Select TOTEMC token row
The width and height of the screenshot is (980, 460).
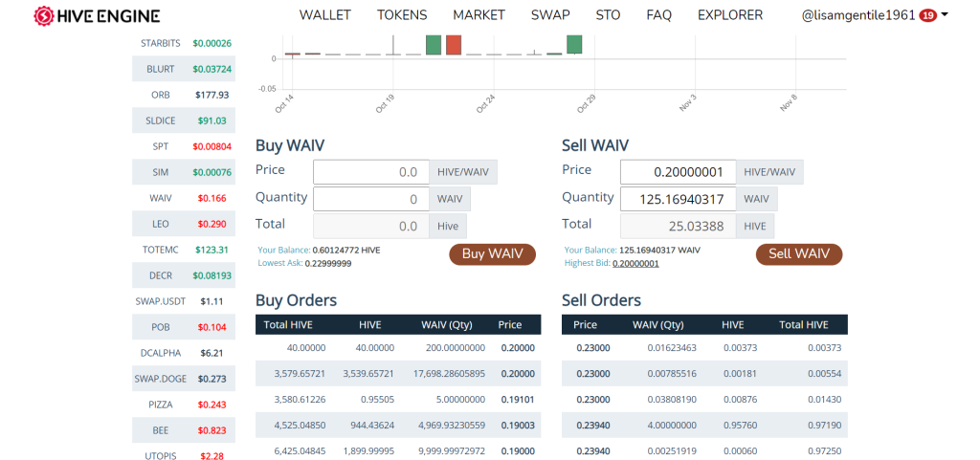(x=184, y=250)
